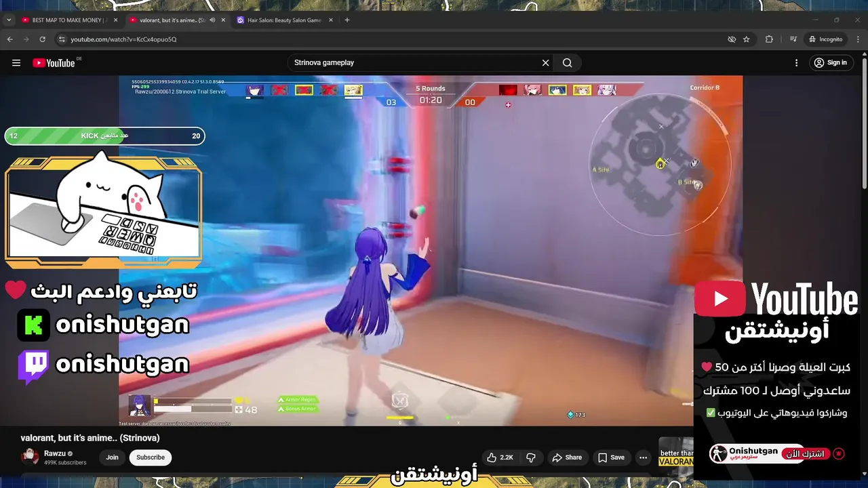This screenshot has height=488, width=868.
Task: Click the red record circle icon
Action: (x=839, y=453)
